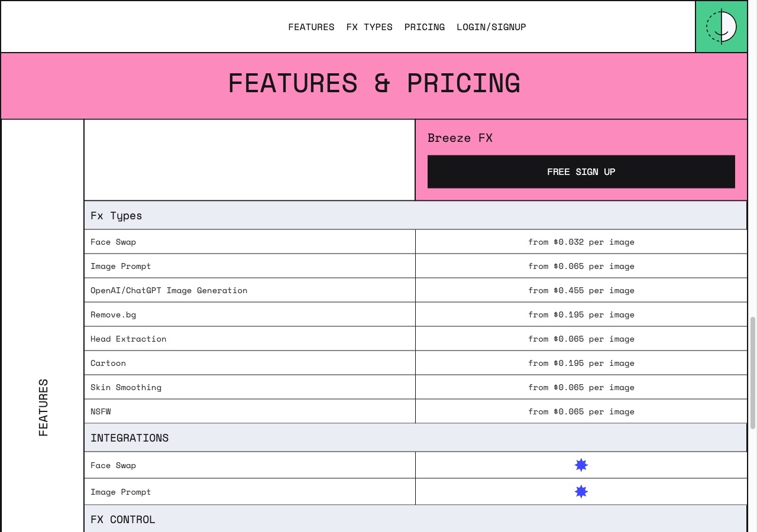Click the page vertical scrollbar thumb
This screenshot has width=757, height=532.
(x=753, y=373)
